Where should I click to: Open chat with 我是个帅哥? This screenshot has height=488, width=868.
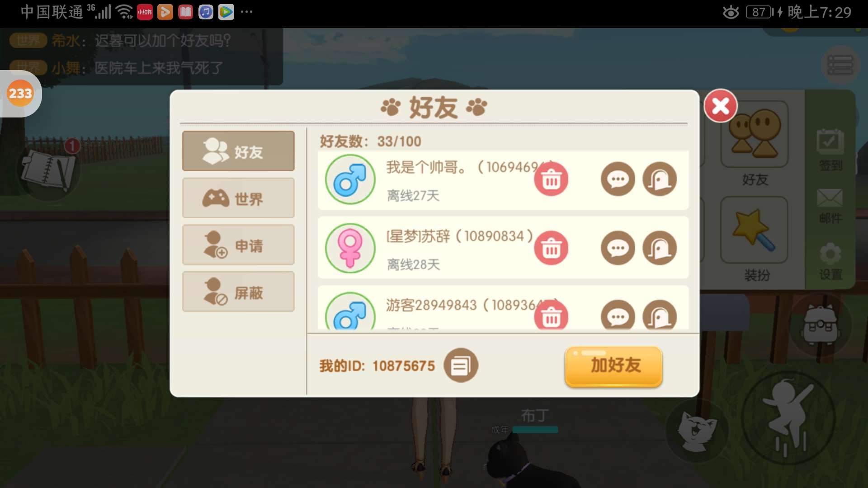click(618, 179)
